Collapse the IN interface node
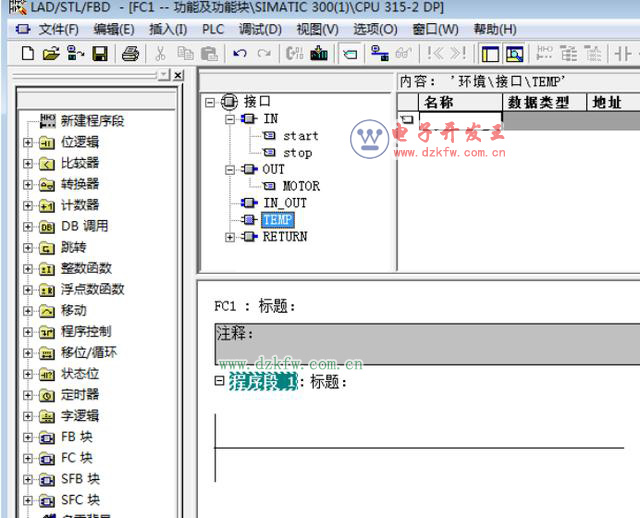Image resolution: width=640 pixels, height=518 pixels. 230,119
